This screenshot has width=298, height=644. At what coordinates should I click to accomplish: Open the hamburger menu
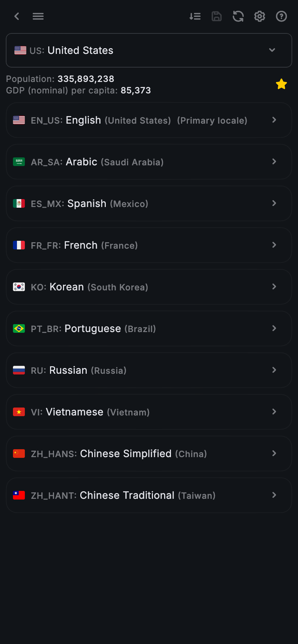click(38, 16)
